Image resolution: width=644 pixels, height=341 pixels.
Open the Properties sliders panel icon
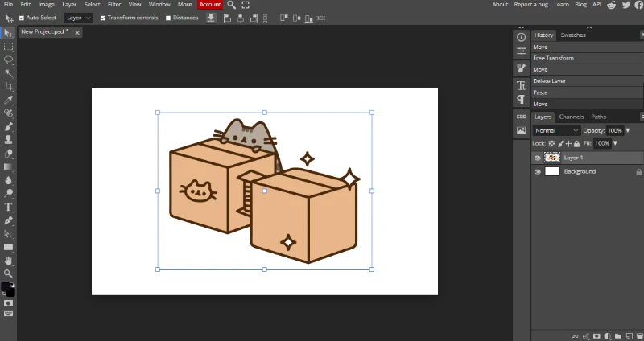coord(521,51)
